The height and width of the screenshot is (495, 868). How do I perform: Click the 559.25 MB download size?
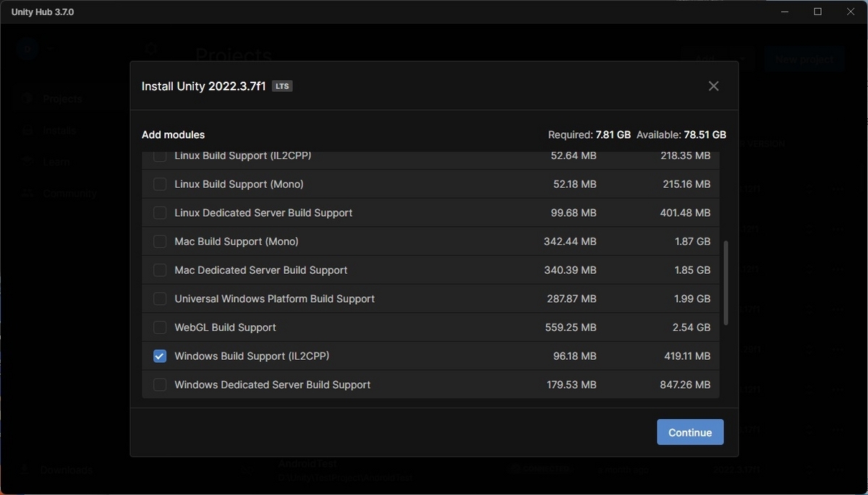571,327
